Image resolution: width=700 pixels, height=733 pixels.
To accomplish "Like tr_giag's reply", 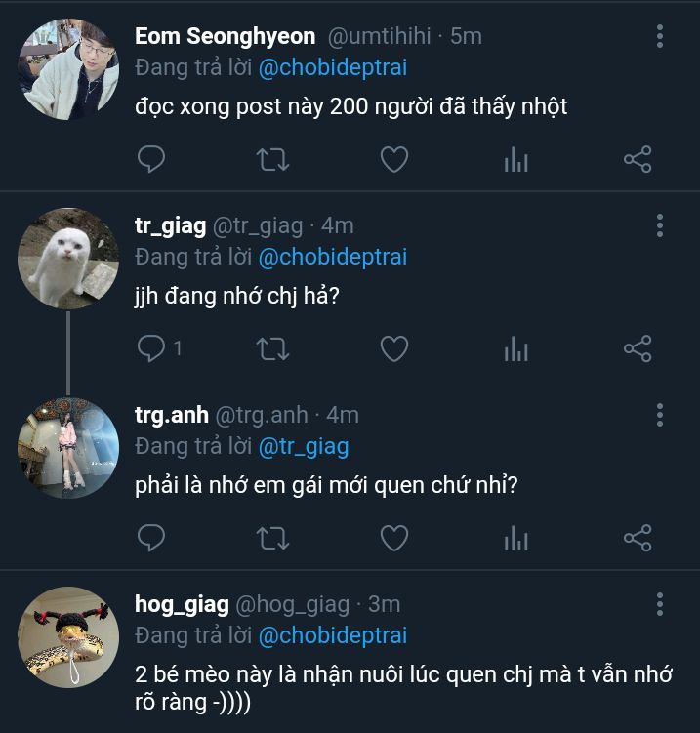I will [393, 348].
